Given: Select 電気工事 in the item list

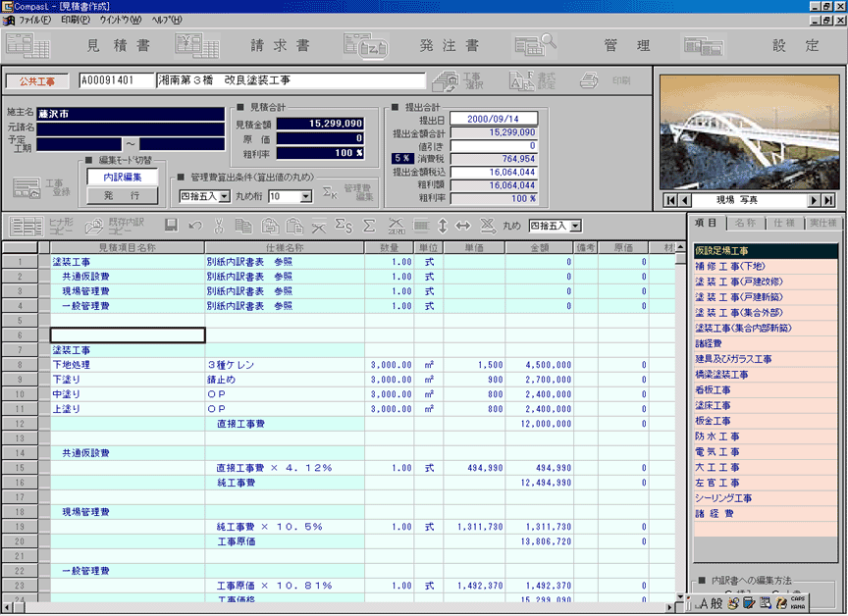Looking at the screenshot, I should (766, 452).
